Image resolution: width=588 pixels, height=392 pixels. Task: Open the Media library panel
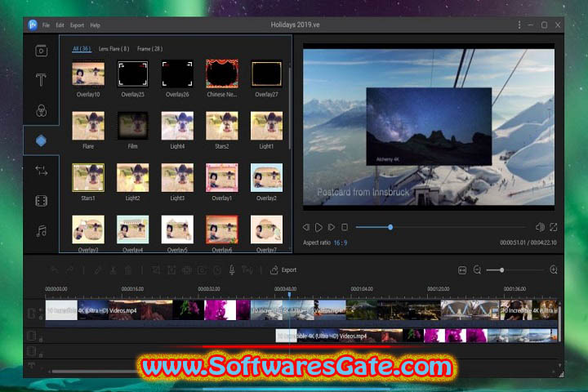(x=42, y=51)
